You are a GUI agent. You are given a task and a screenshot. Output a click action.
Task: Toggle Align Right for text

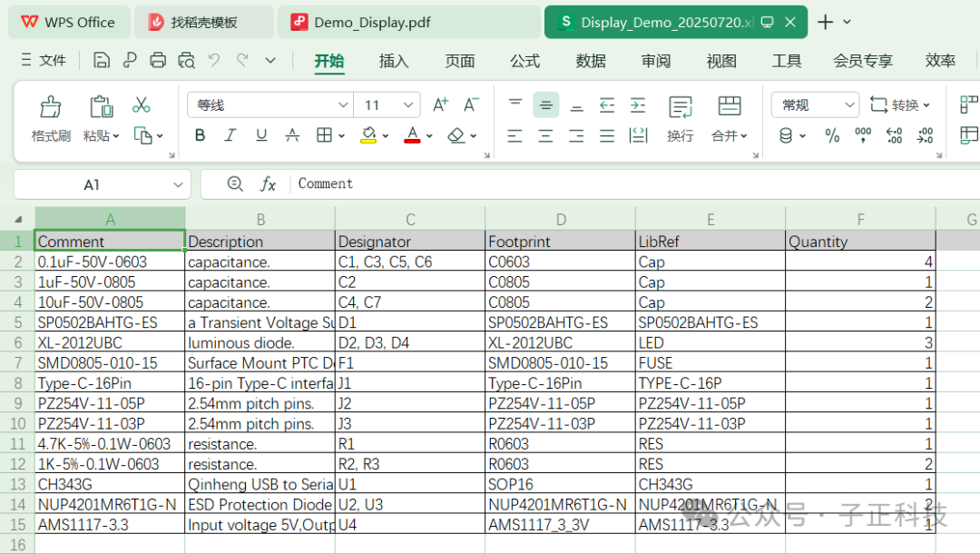(576, 135)
